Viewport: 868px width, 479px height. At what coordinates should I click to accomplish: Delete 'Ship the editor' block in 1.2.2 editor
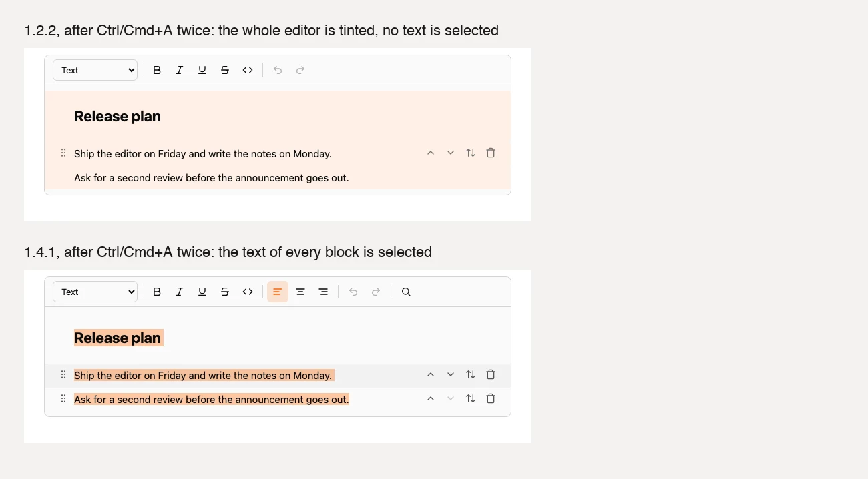(x=491, y=153)
